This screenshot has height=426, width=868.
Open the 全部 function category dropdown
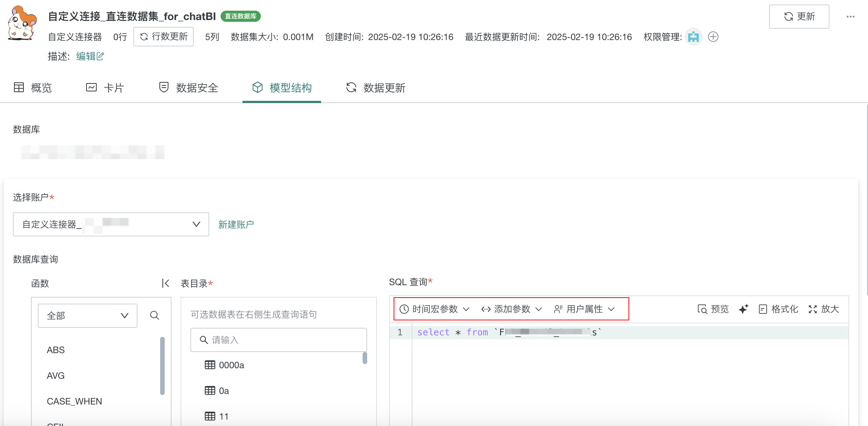pyautogui.click(x=87, y=315)
